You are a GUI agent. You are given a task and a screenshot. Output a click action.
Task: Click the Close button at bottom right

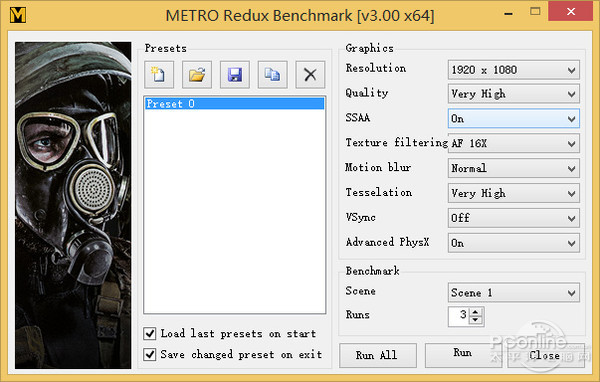pos(546,355)
